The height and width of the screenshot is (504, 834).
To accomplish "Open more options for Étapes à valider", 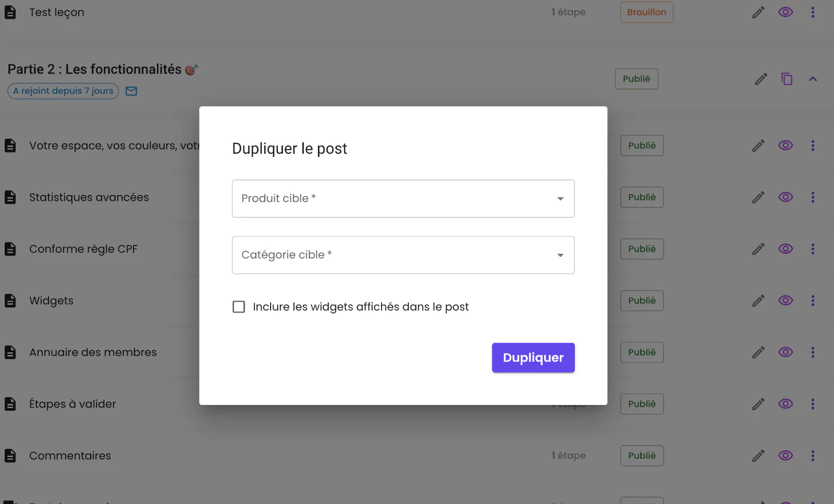I will pos(813,404).
